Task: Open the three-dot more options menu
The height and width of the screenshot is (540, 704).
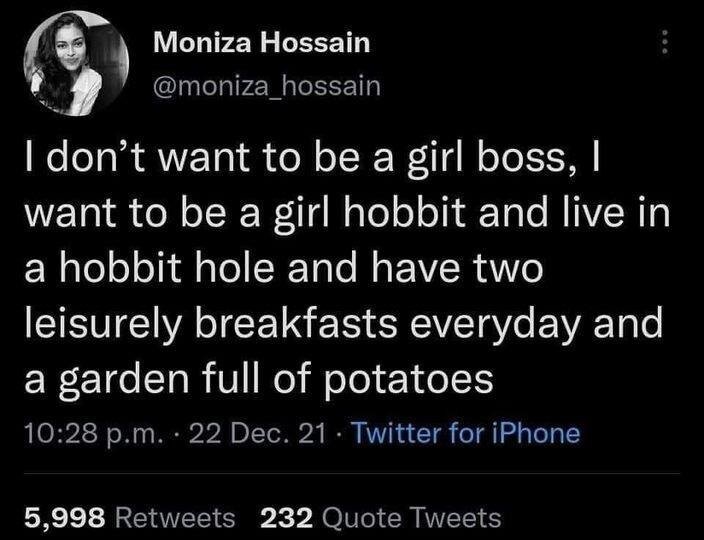Action: coord(665,42)
